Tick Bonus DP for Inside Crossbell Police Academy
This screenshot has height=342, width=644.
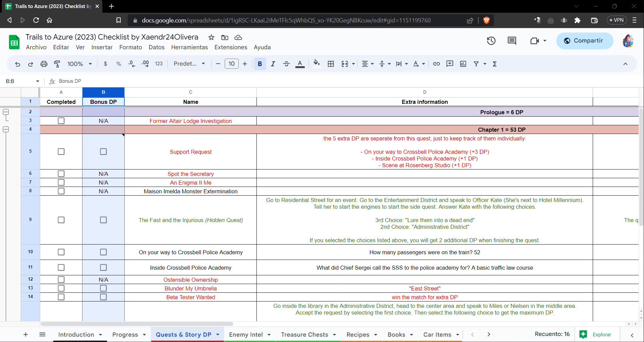103,268
